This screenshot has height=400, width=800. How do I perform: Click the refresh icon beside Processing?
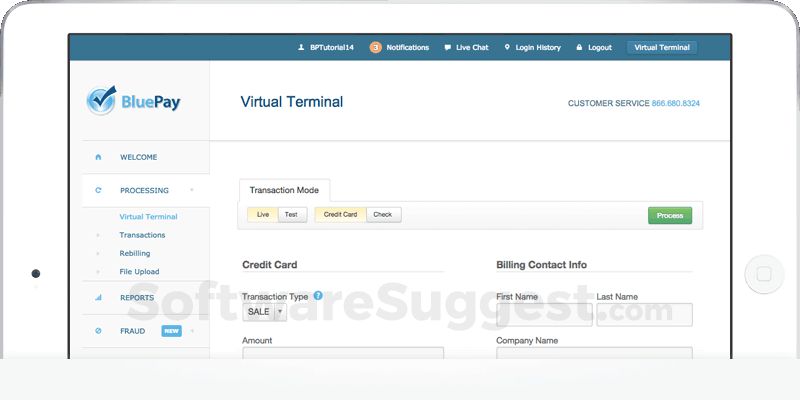click(x=98, y=190)
